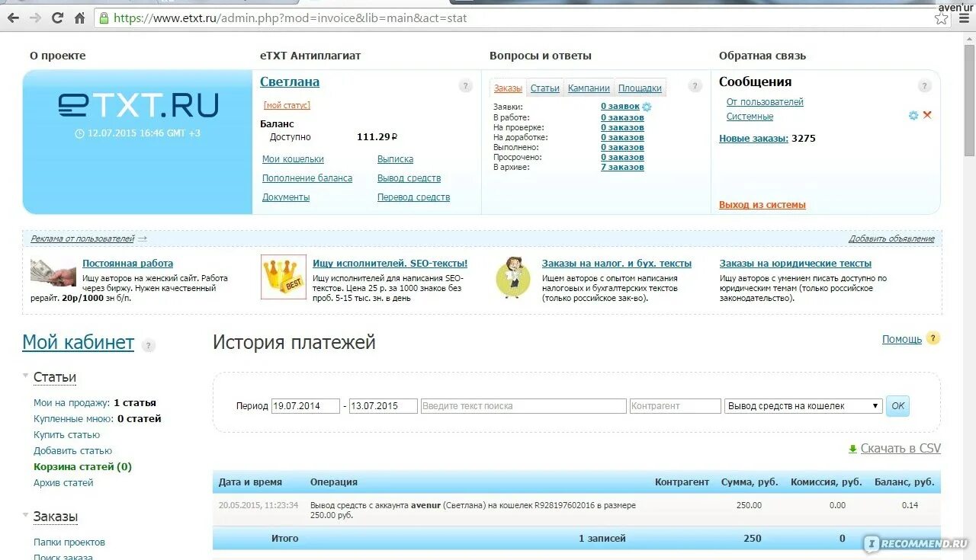The width and height of the screenshot is (976, 560).
Task: Click Выход из системы logout link
Action: click(762, 205)
